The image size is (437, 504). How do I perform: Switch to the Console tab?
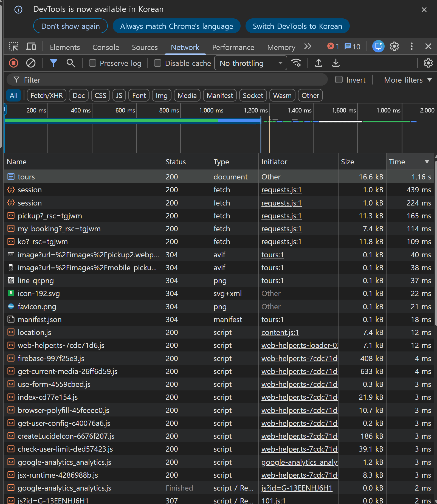click(106, 47)
